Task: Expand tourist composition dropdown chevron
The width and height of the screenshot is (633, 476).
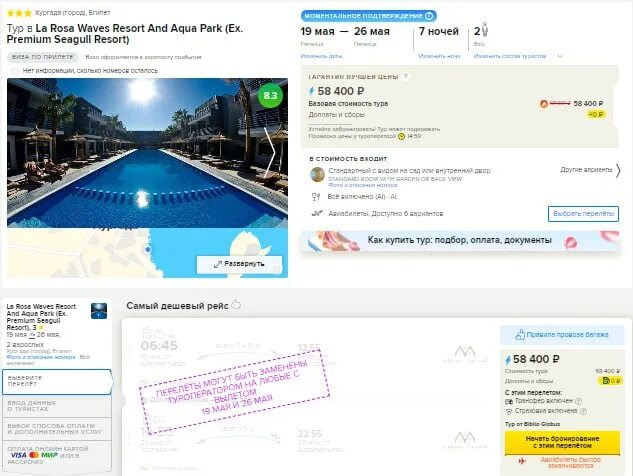Action: pos(560,56)
